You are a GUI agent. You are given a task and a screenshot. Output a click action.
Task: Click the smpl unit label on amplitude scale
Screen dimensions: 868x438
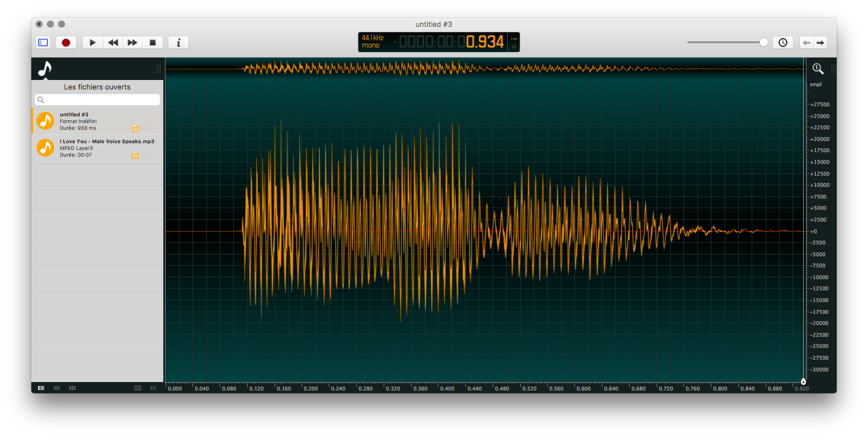point(815,84)
